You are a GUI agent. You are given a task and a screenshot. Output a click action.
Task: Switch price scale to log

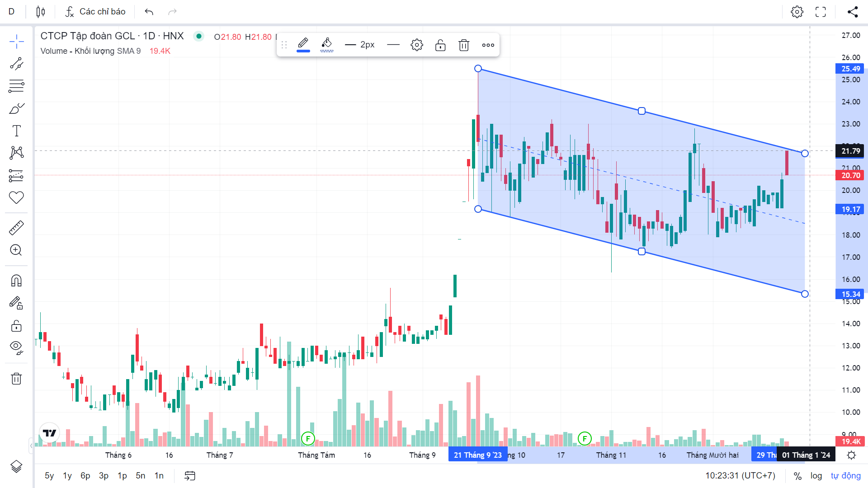click(x=816, y=476)
